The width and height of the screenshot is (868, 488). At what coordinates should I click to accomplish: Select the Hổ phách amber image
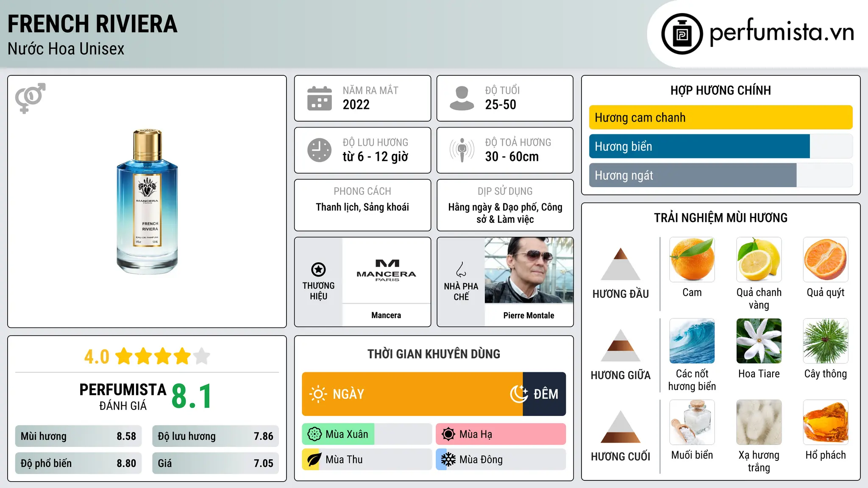coord(826,422)
